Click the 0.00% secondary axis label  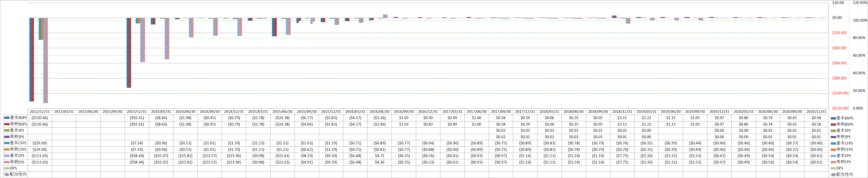click(x=858, y=109)
